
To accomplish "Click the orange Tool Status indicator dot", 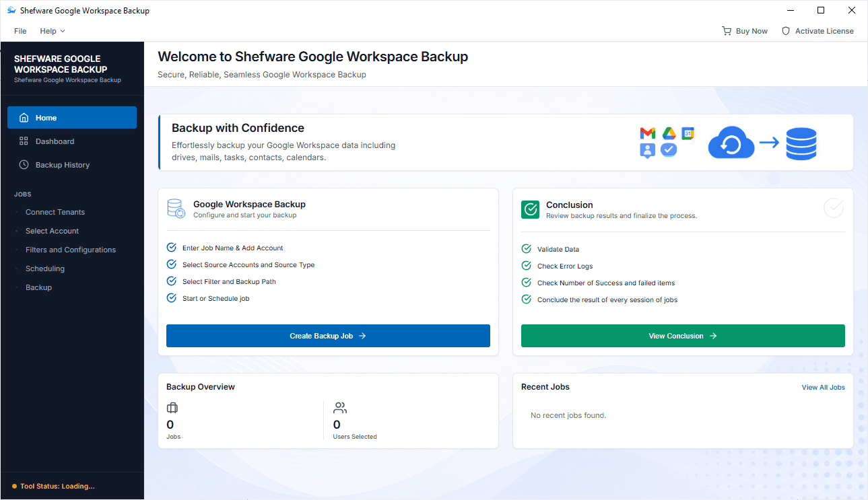I will (x=15, y=486).
